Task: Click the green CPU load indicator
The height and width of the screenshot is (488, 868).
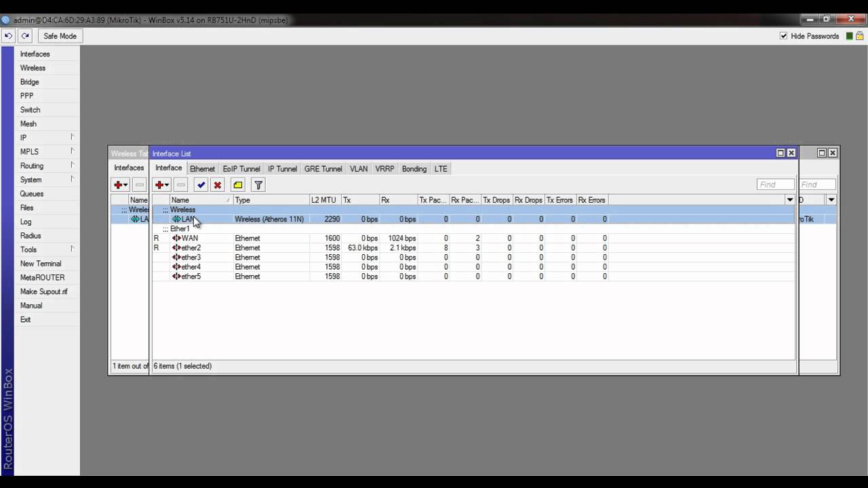Action: [850, 36]
